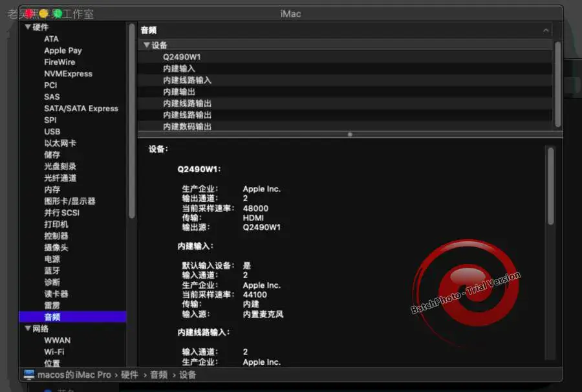Click 音频 in the path bar
Image resolution: width=582 pixels, height=392 pixels.
pyautogui.click(x=159, y=375)
